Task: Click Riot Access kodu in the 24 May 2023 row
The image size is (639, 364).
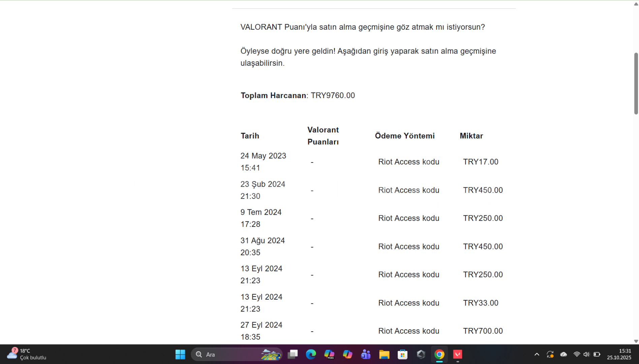Action: [x=409, y=162]
